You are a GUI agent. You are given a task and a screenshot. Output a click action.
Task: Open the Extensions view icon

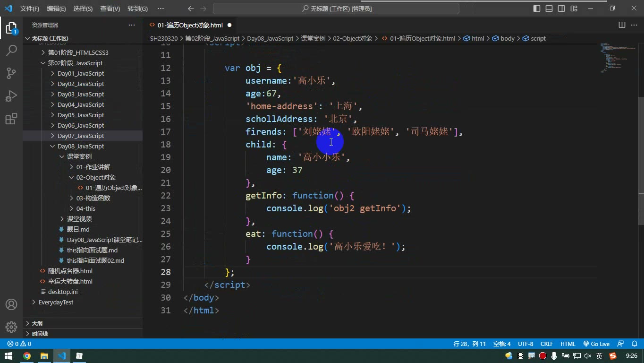(11, 118)
